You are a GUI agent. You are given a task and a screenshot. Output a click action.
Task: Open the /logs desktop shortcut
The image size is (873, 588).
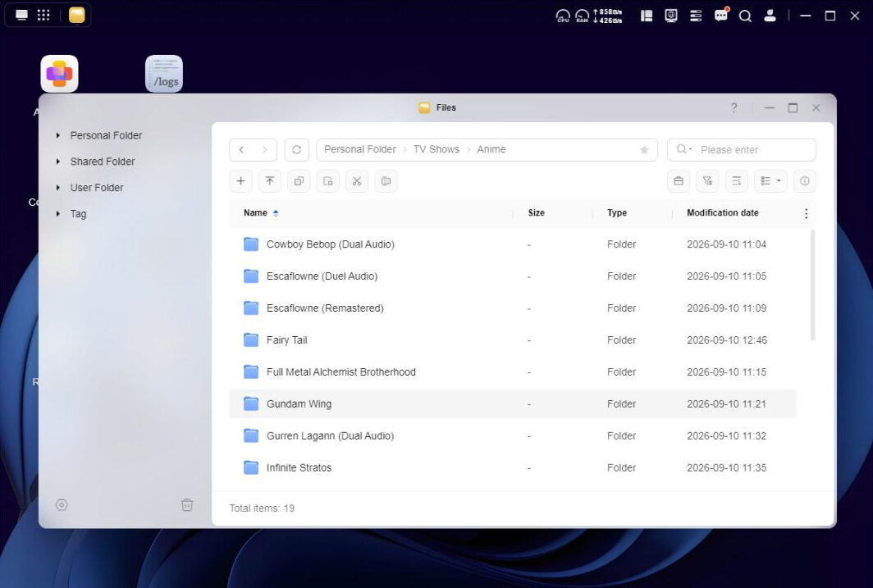tap(164, 74)
